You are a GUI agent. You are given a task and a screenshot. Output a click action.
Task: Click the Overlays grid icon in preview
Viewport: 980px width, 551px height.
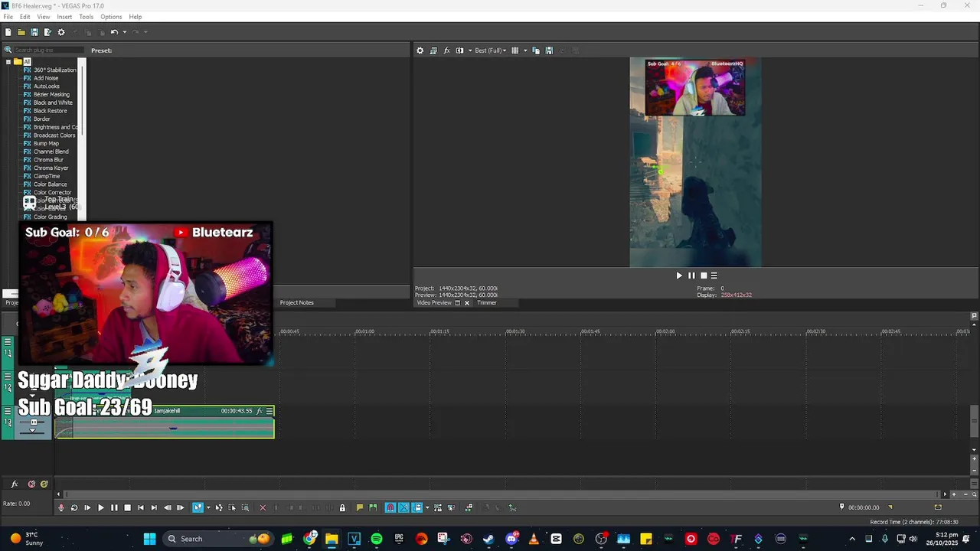click(514, 51)
